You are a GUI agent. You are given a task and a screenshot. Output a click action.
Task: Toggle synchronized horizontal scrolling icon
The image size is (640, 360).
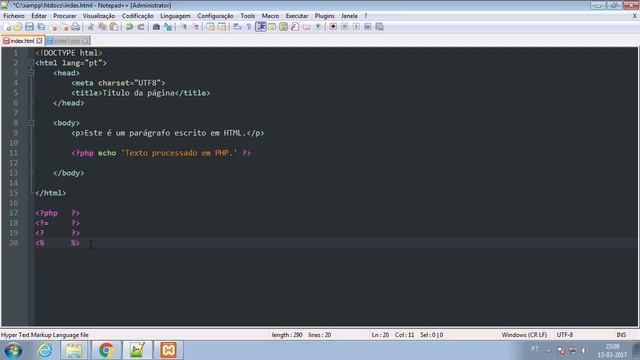(x=222, y=27)
